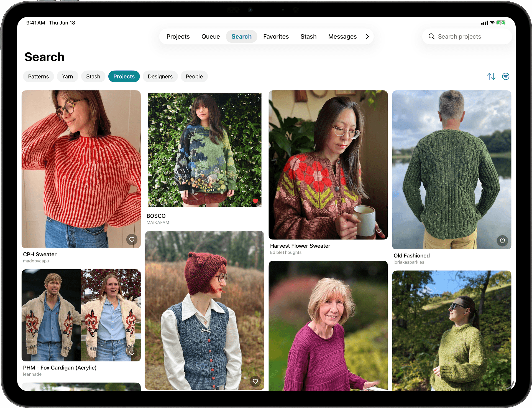Open the green mohair sweater photo
Viewport: 532px width, 408px height.
tap(452, 331)
